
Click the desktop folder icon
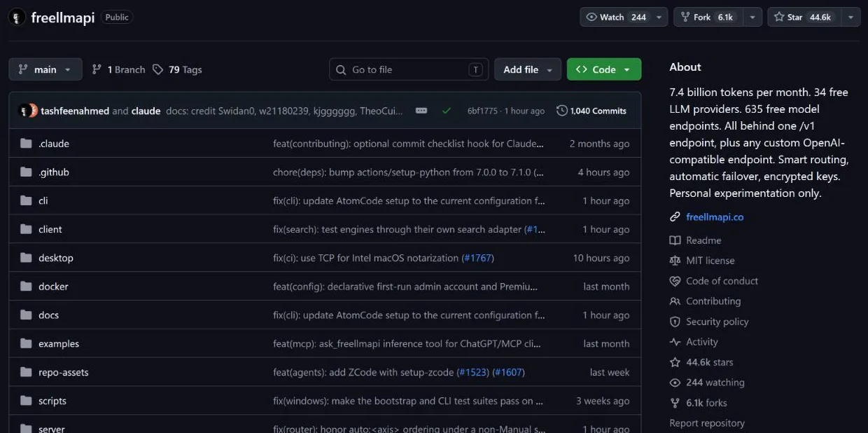[x=27, y=258]
